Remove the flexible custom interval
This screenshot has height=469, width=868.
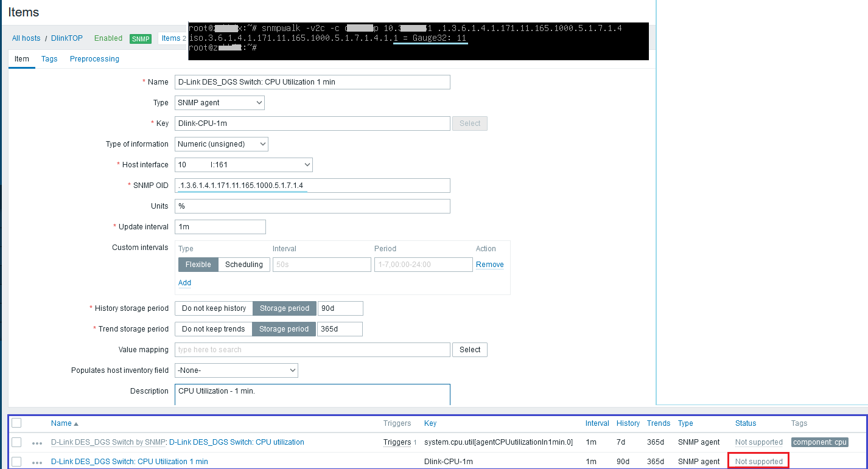point(489,264)
